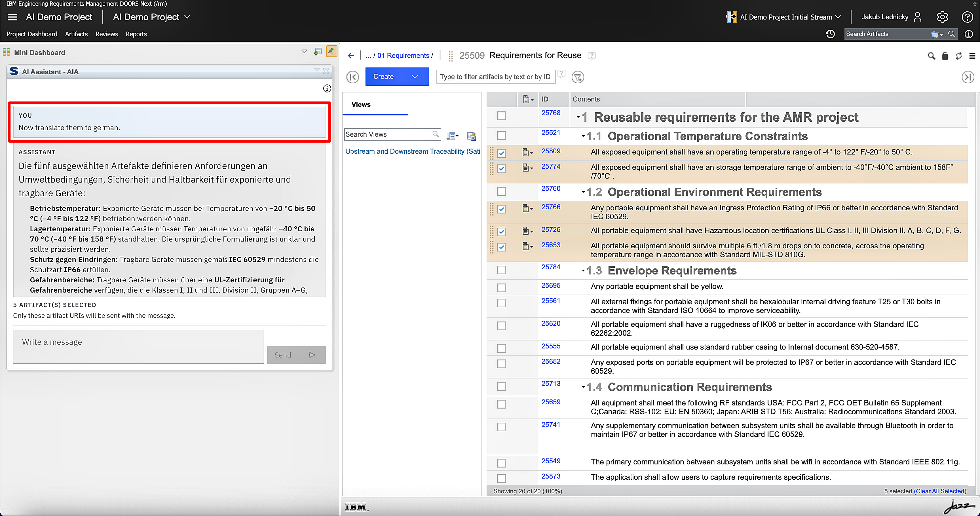Click the Write a message field
980x516 pixels.
138,347
